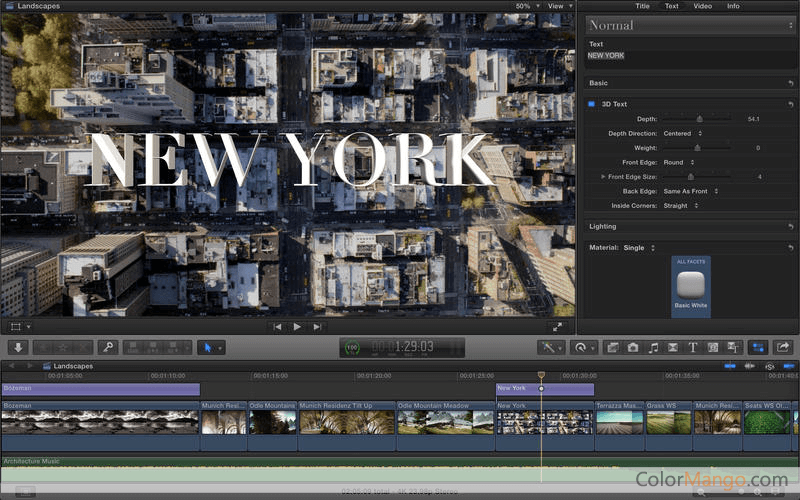Toggle audio skimming in the timeline
Viewport: 800px width, 500px height.
tap(749, 366)
